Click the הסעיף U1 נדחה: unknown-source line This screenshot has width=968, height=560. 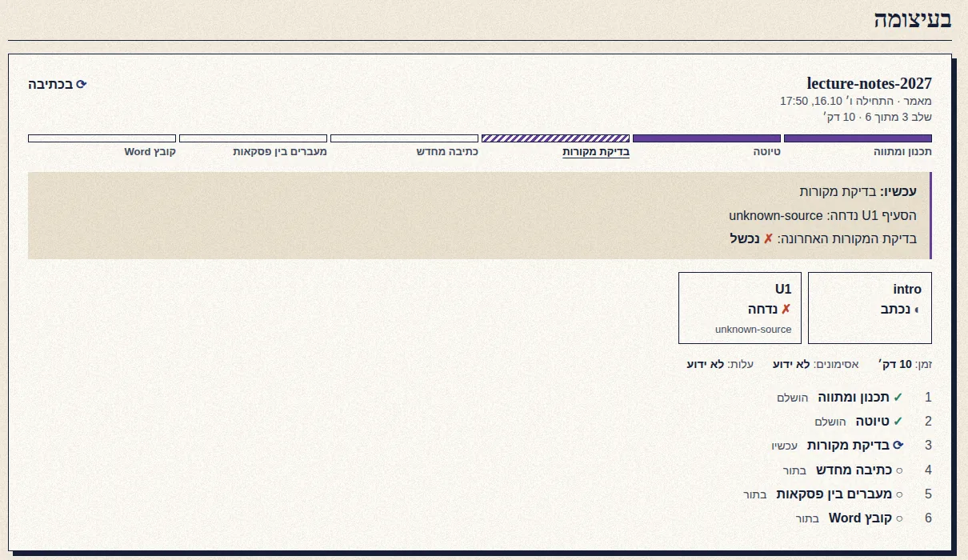pyautogui.click(x=823, y=215)
